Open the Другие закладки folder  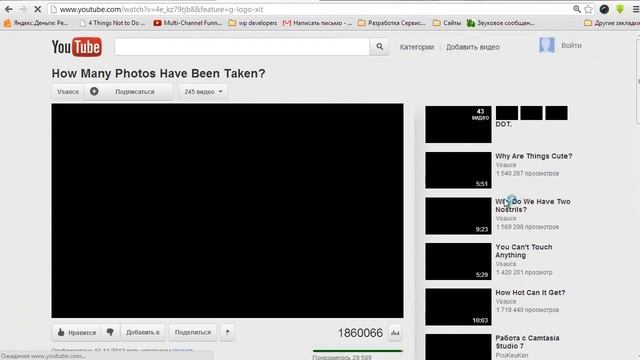click(x=612, y=23)
